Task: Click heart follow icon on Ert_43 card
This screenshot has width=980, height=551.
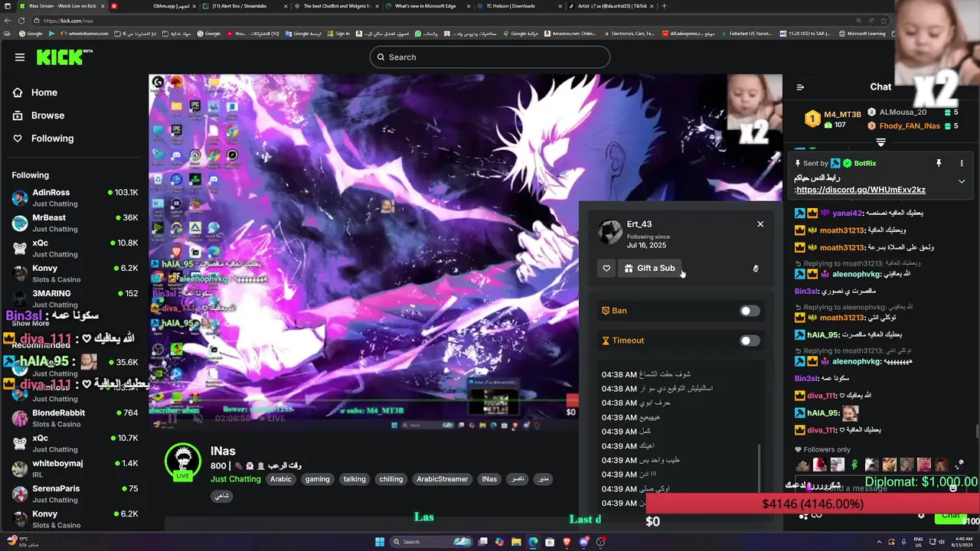Action: point(606,269)
